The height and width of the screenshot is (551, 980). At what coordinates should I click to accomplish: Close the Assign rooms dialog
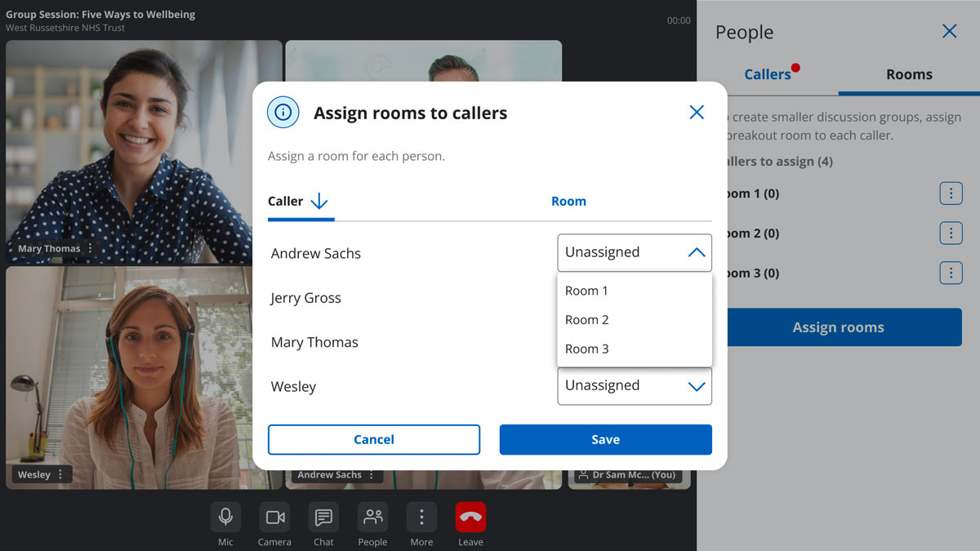pyautogui.click(x=696, y=113)
